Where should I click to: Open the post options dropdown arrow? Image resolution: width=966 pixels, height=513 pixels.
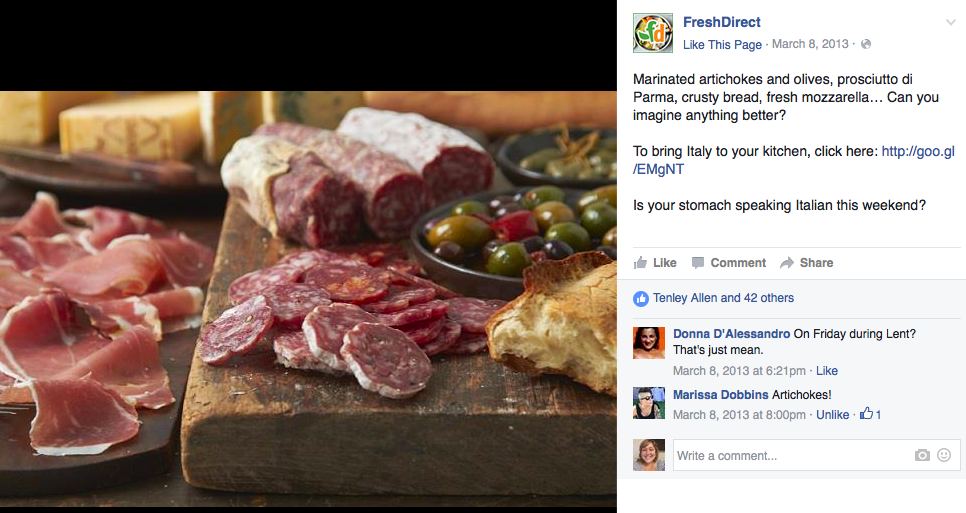click(x=950, y=22)
